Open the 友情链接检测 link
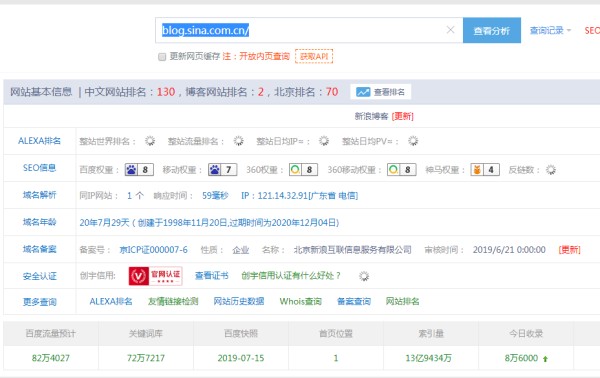Viewport: 600px width, 378px height. click(x=173, y=301)
